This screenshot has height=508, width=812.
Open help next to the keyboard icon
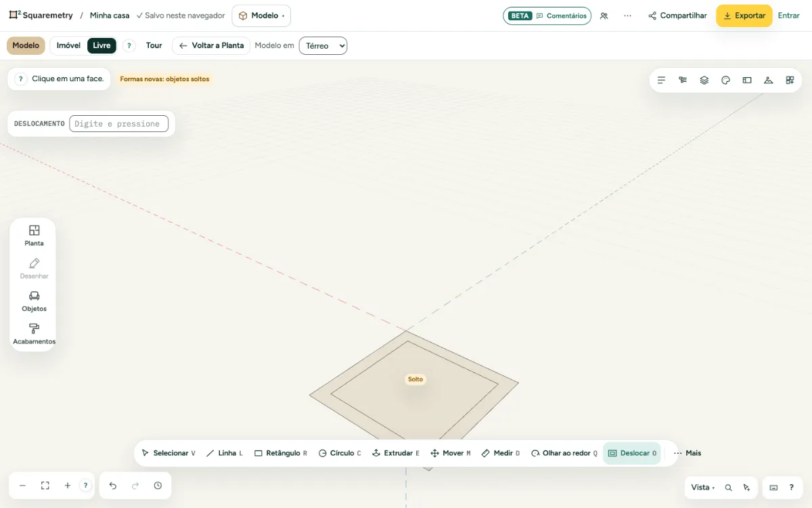[791, 488]
